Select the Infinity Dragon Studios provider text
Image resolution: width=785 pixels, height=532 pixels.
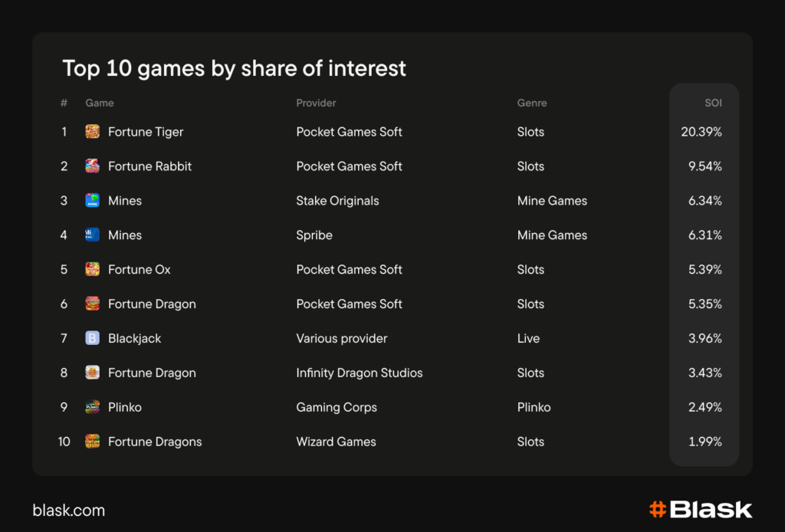point(360,373)
